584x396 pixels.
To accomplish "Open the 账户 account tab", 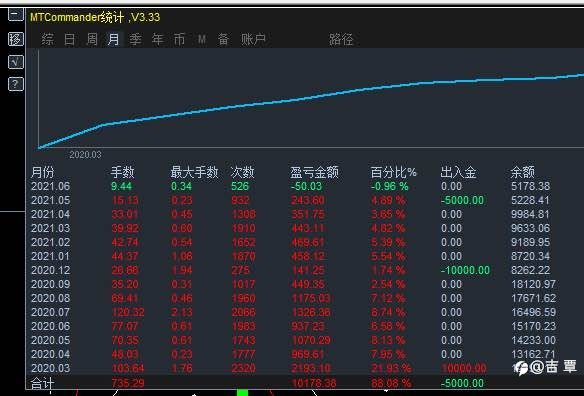I will click(253, 39).
